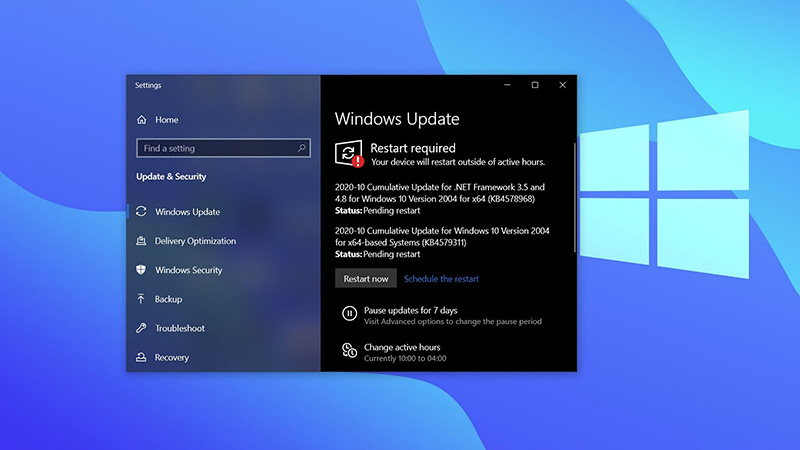
Task: Click the Windows Update vertical scrollbar
Action: 574,198
